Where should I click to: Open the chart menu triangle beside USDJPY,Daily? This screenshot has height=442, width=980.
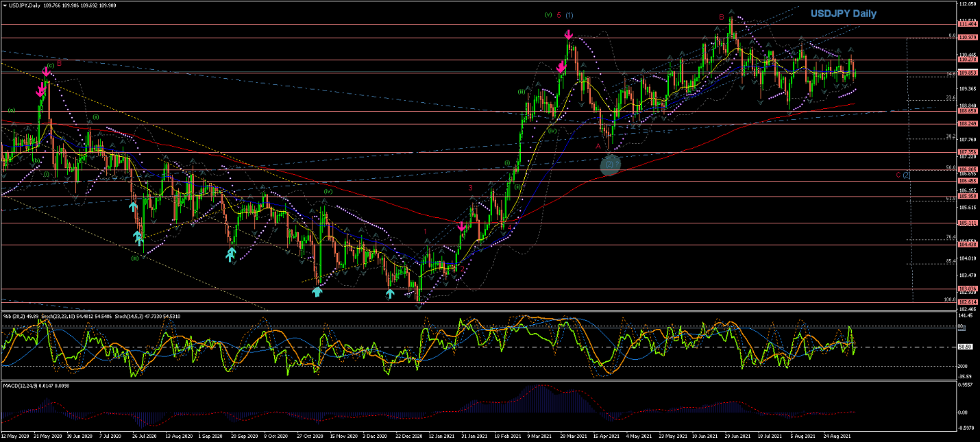[x=4, y=6]
